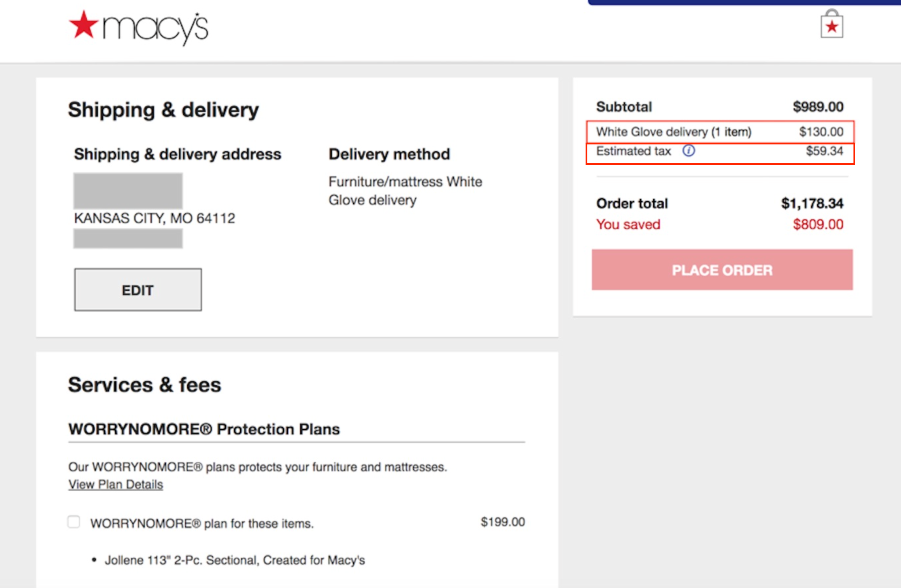Screen dimensions: 901x588
Task: Select the Jollene 113" 2-Pc. Sectional item text
Action: click(234, 560)
